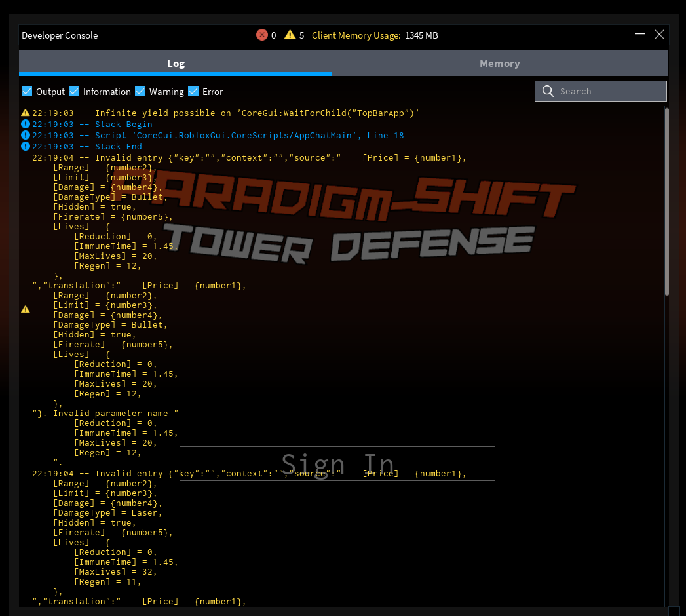Viewport: 686px width, 616px height.
Task: Click the Developer Console title text
Action: pyautogui.click(x=60, y=35)
